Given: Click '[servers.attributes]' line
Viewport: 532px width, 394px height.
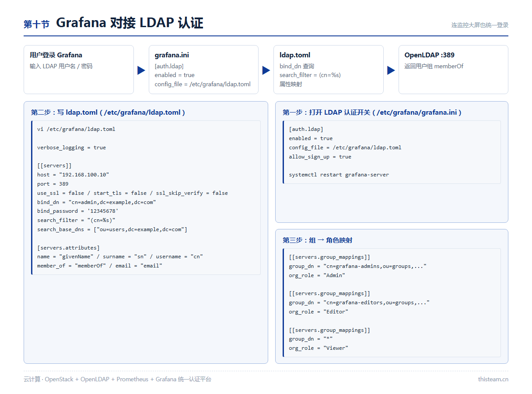Looking at the screenshot, I should click(x=68, y=248).
